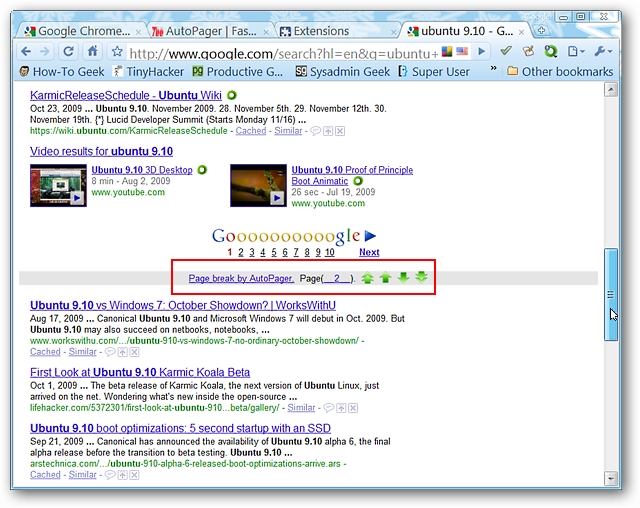640x508 pixels.
Task: Click the green circle beside KarmicReleaseSchedule title
Action: [x=231, y=95]
